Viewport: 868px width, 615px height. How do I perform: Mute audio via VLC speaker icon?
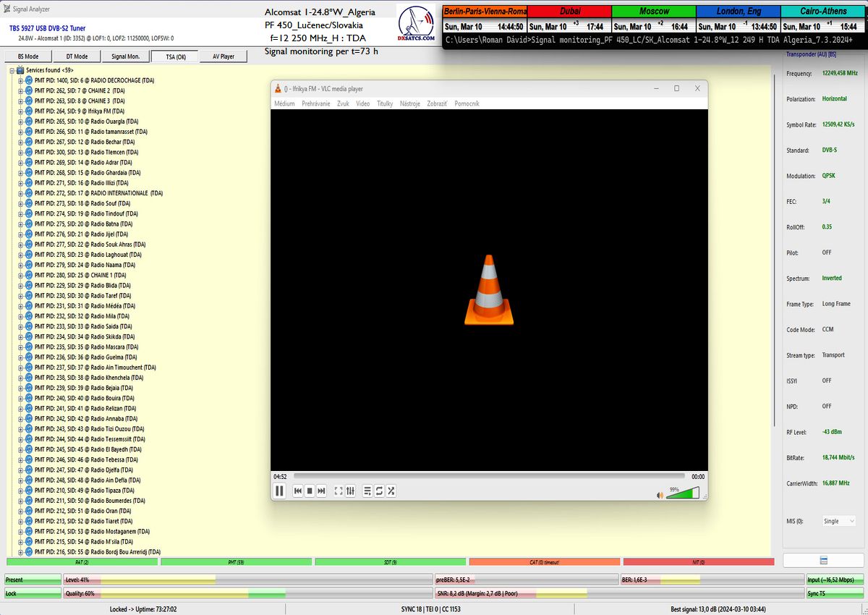pos(660,496)
